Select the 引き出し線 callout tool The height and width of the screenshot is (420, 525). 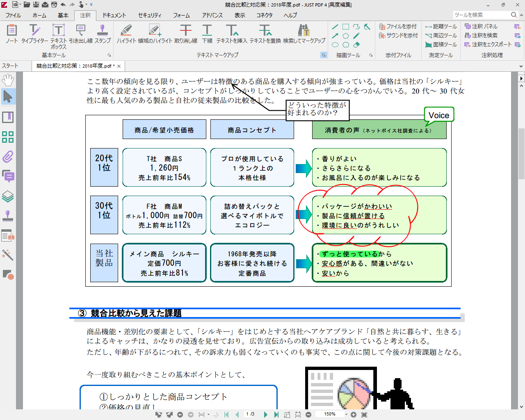(x=81, y=33)
